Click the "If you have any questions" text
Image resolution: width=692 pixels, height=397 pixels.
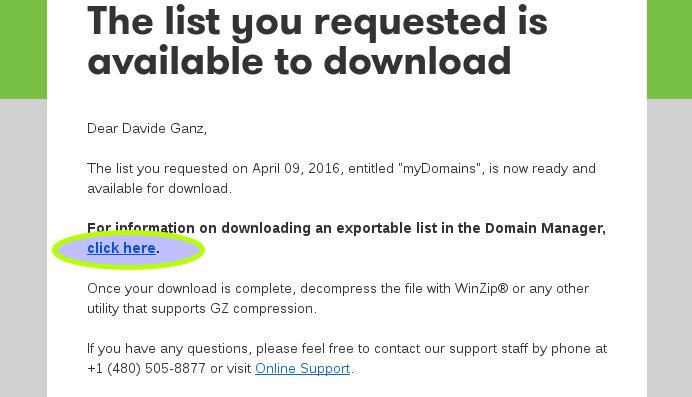[169, 348]
